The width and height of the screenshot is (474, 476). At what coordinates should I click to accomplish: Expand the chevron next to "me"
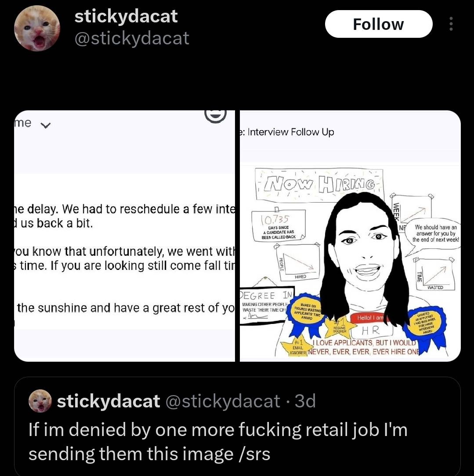(46, 125)
